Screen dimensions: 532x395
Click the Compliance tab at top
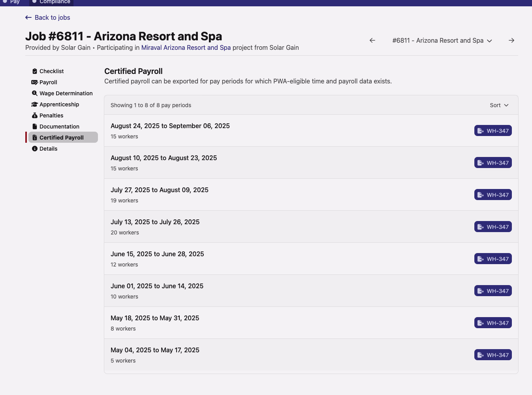pos(51,2)
